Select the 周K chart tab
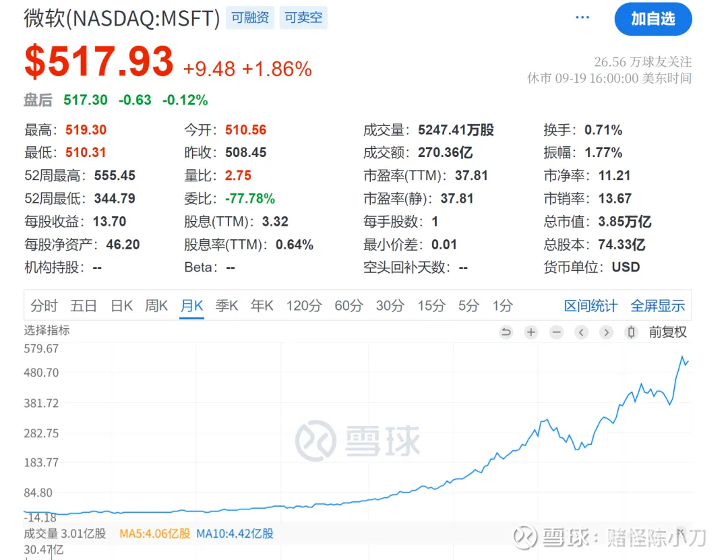This screenshot has width=728, height=560. tap(156, 305)
